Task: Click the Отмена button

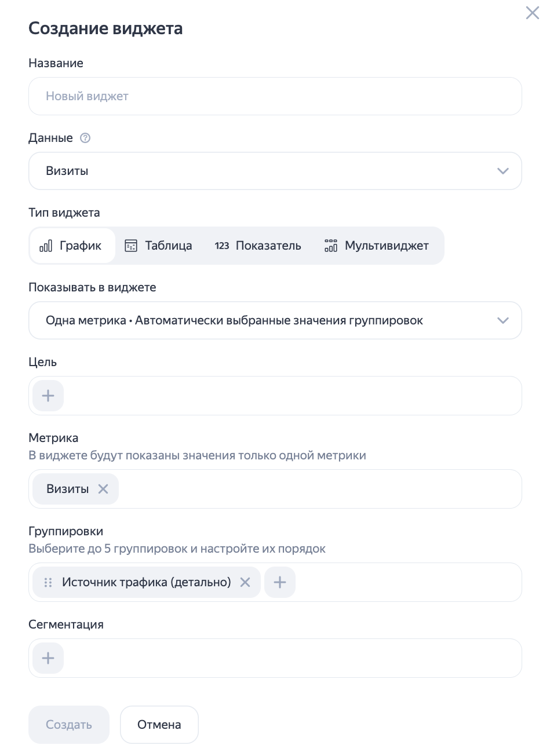Action: coord(159,724)
